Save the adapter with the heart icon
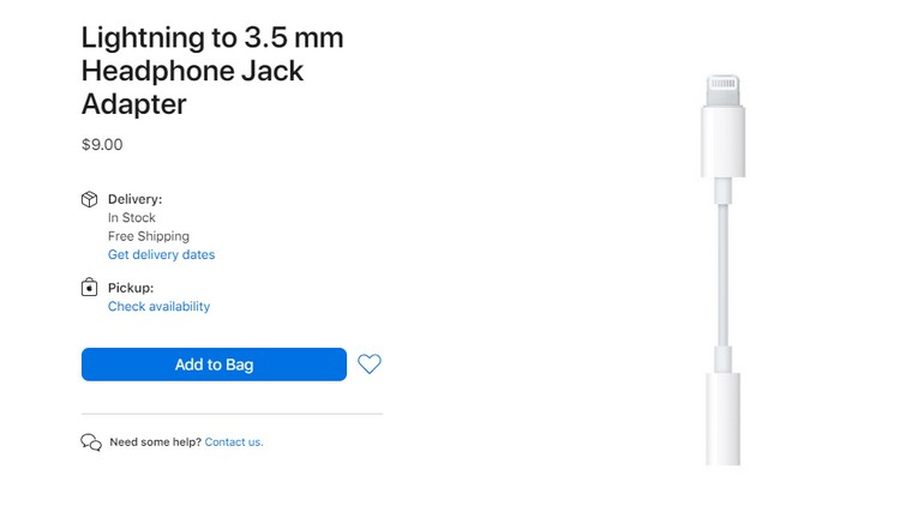This screenshot has height=506, width=900. 369,364
